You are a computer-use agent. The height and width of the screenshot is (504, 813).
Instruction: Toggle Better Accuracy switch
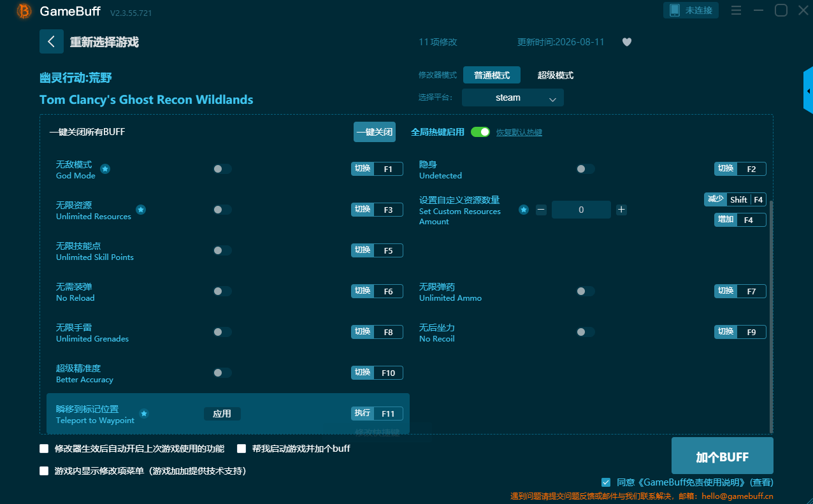click(222, 373)
